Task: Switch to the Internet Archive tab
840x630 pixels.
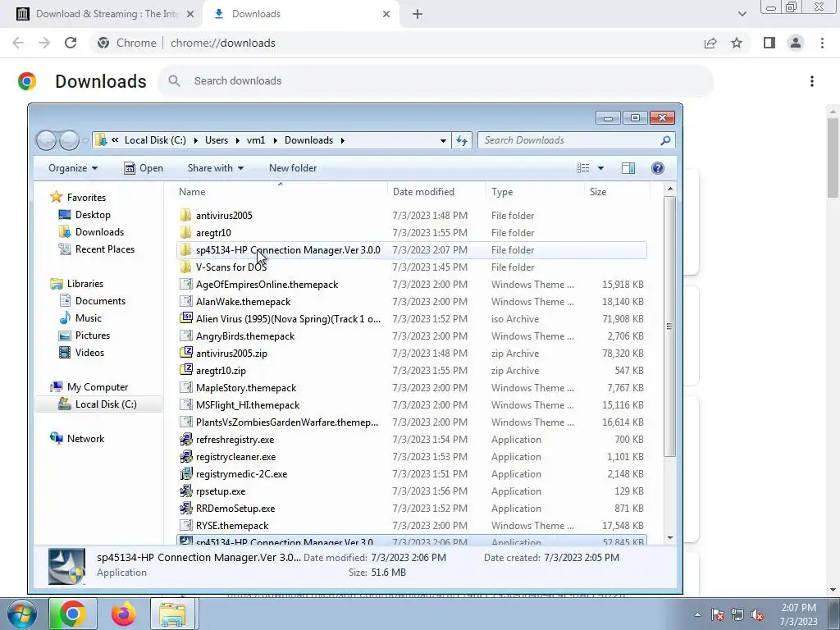Action: 106,14
